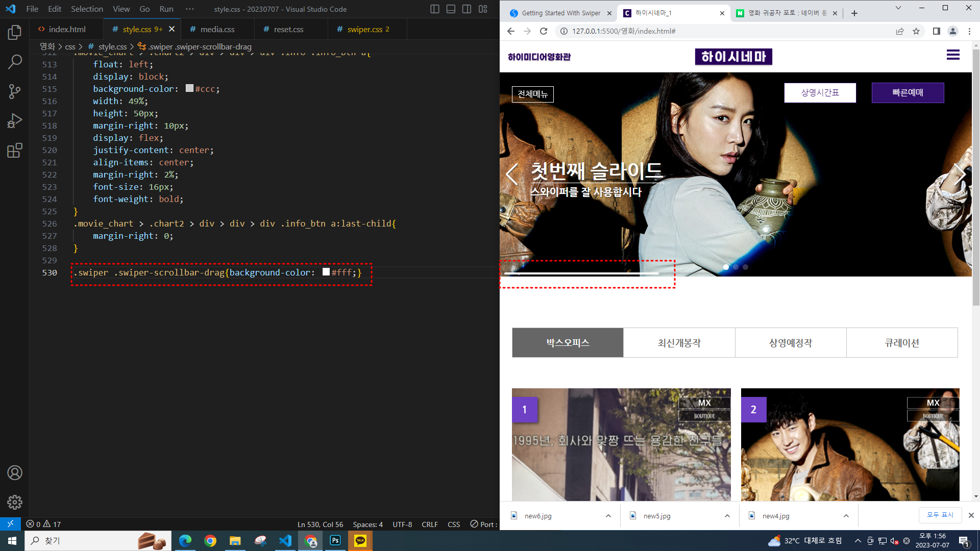Expand the new4.jpg download options arrow

coord(846,516)
